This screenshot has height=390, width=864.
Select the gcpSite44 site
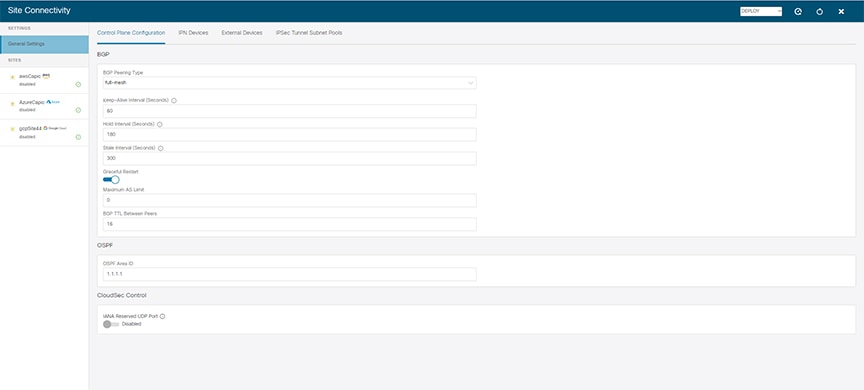pos(44,132)
